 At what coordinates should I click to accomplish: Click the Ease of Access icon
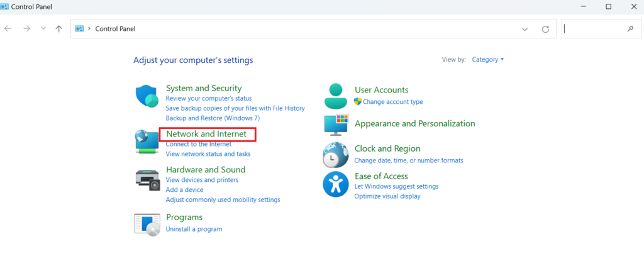(336, 184)
